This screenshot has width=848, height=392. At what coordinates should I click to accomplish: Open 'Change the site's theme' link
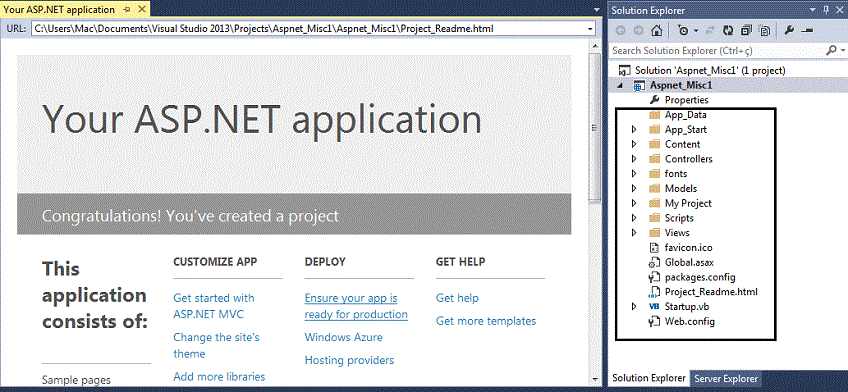point(216,346)
